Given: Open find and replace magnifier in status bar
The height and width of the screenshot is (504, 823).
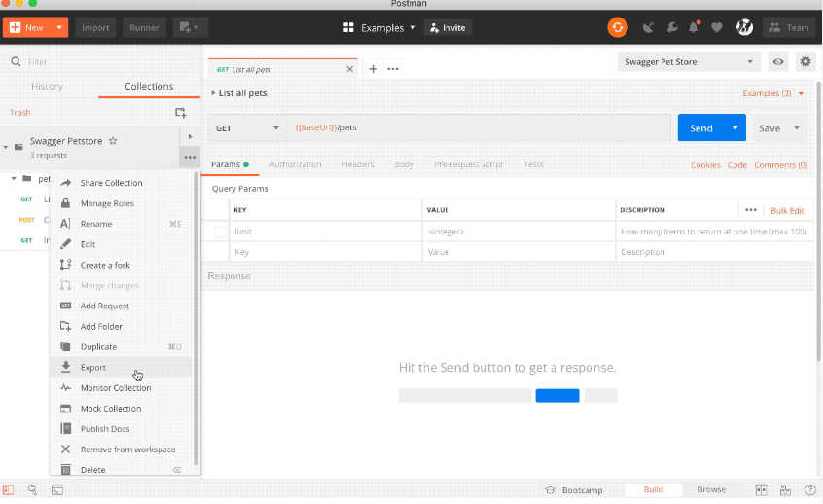Looking at the screenshot, I should pos(32,489).
